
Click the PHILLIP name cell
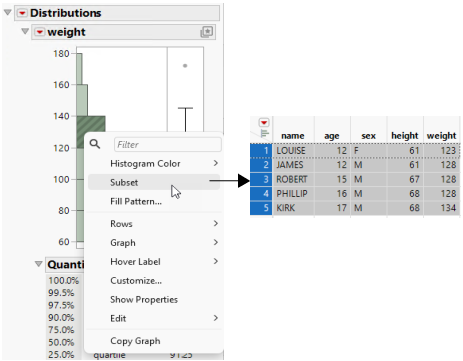point(292,194)
